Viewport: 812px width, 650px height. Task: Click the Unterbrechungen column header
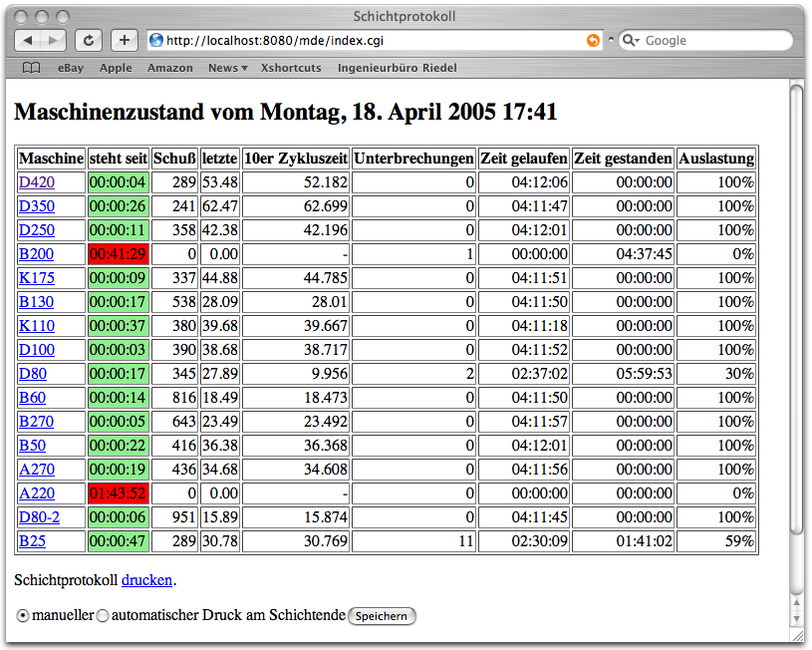413,159
